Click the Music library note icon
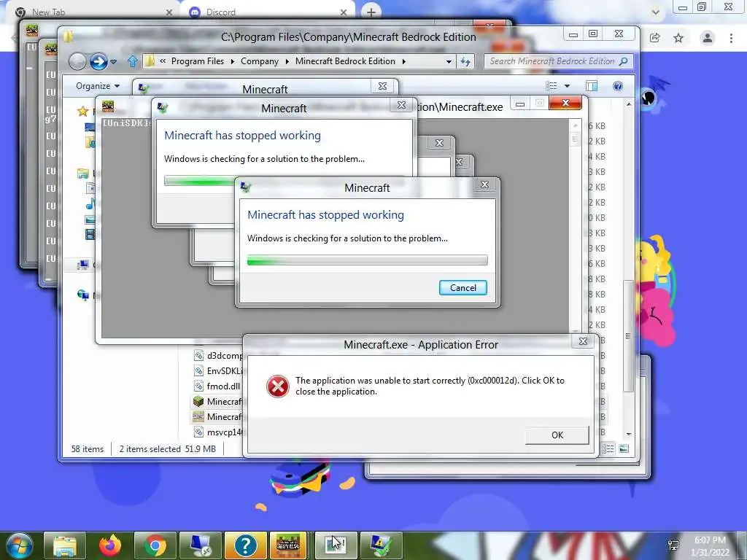This screenshot has height=560, width=747. click(x=90, y=204)
